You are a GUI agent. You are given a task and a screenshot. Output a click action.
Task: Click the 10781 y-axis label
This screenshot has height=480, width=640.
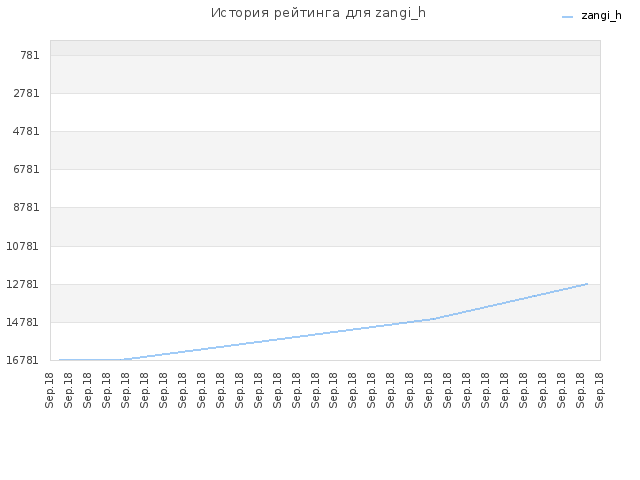pyautogui.click(x=23, y=246)
